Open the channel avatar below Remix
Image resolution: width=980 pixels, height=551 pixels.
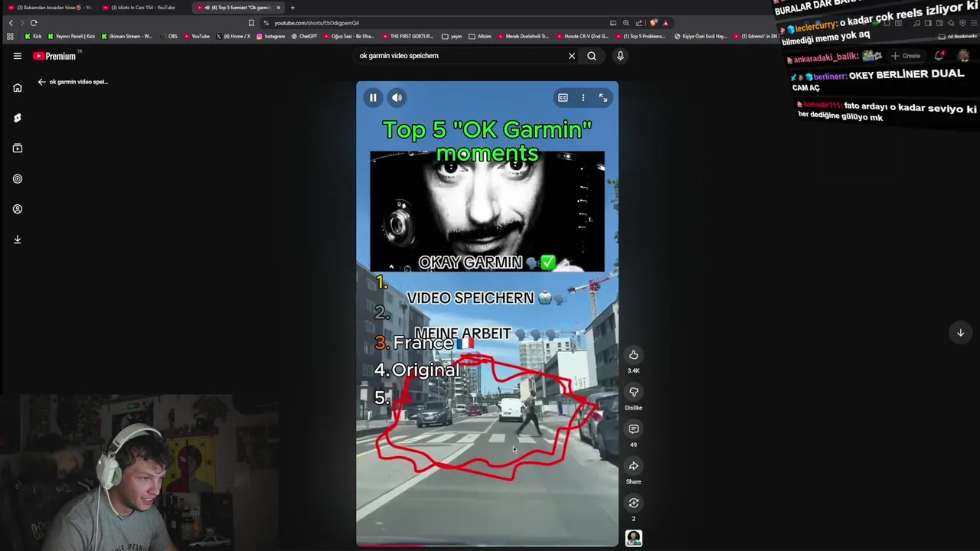click(633, 538)
